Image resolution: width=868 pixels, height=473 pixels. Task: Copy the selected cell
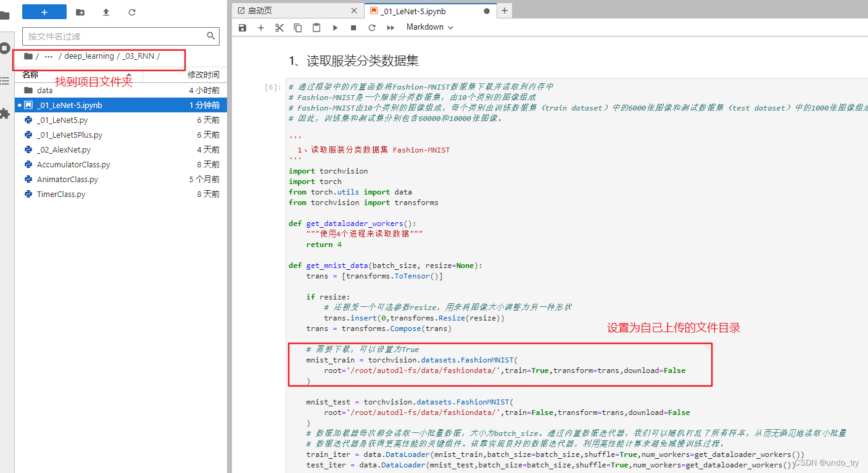pyautogui.click(x=298, y=28)
